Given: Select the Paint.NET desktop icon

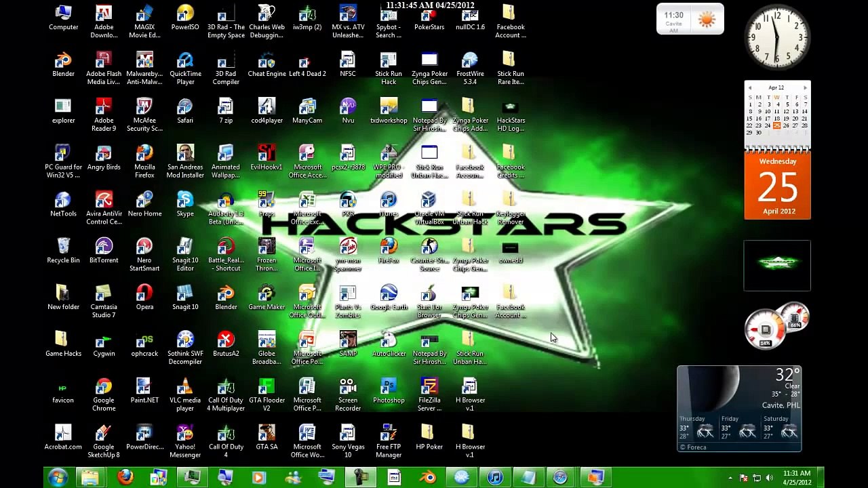Looking at the screenshot, I should click(144, 392).
